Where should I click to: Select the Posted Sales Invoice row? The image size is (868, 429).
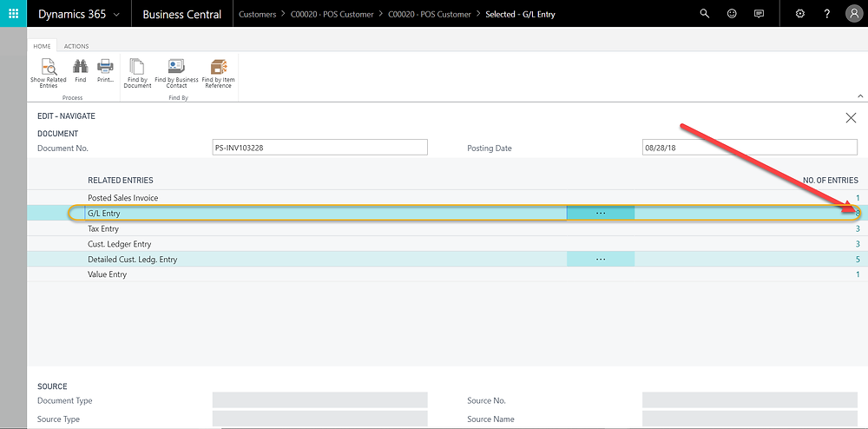pos(447,198)
